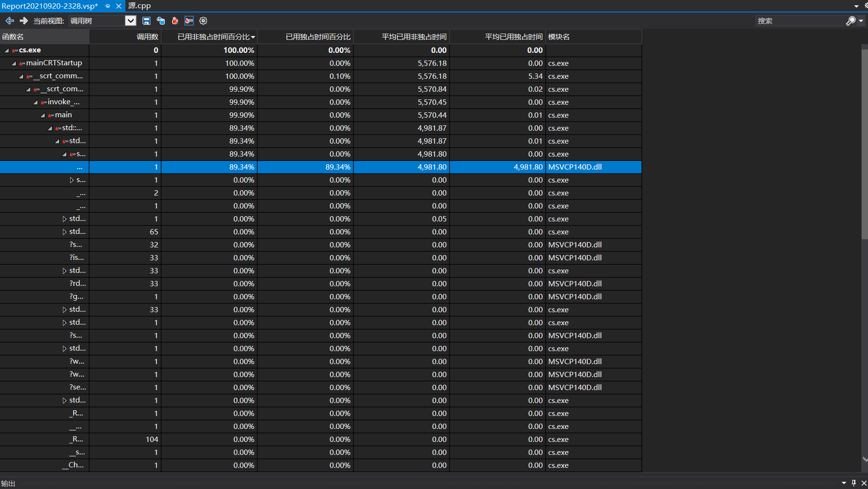Switch to the 源.cpp tab
This screenshot has height=489, width=868.
coord(139,6)
